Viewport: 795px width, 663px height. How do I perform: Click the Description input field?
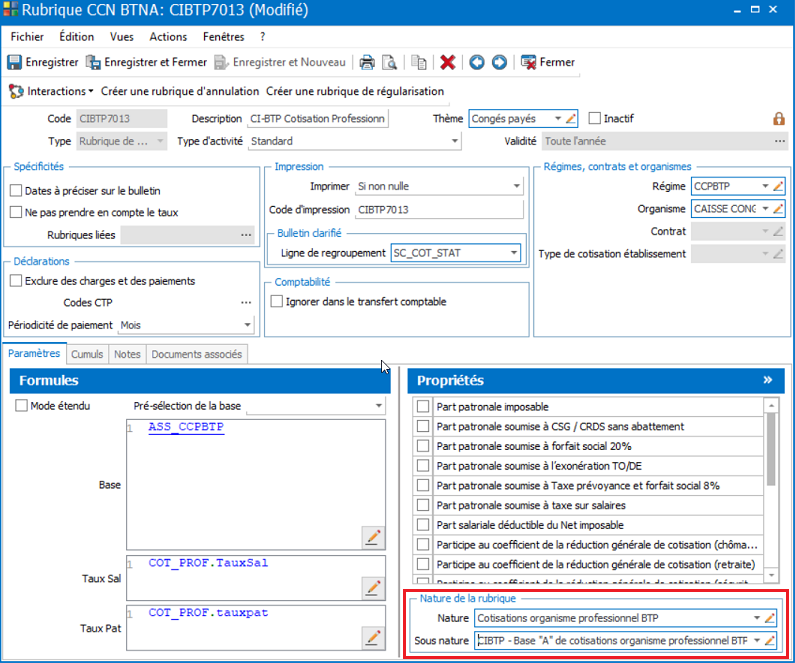point(318,119)
